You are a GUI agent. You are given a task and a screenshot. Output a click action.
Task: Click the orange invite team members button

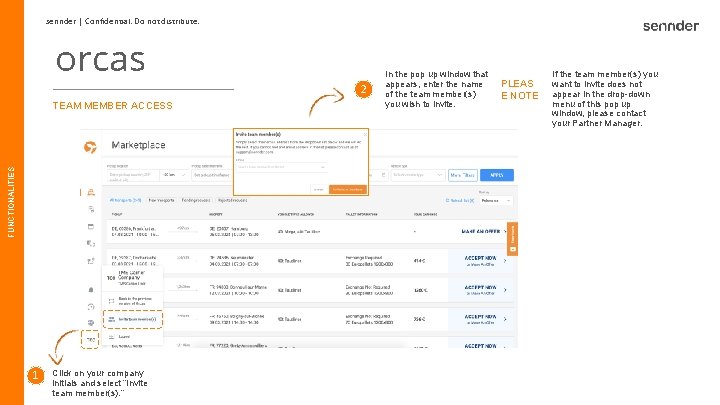[348, 189]
